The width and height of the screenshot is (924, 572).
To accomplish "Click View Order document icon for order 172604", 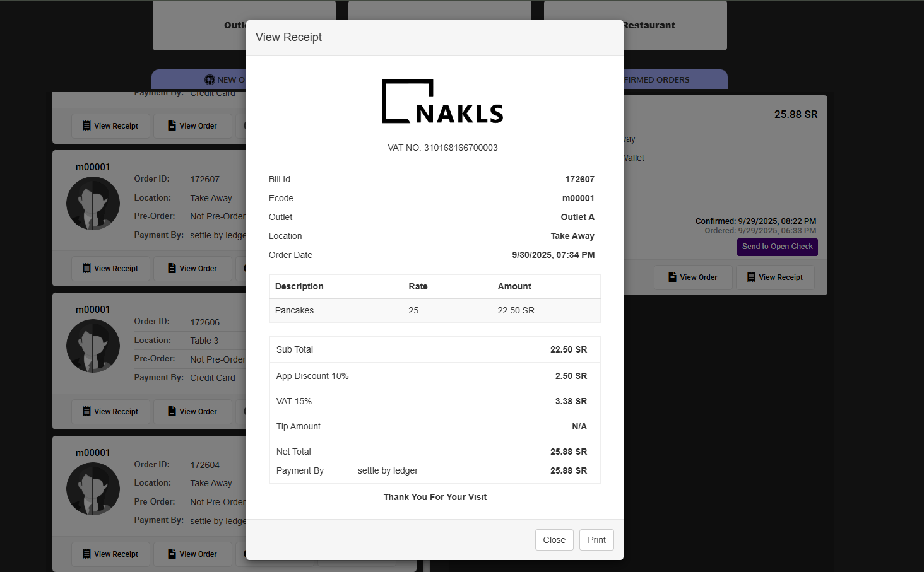I will 172,554.
